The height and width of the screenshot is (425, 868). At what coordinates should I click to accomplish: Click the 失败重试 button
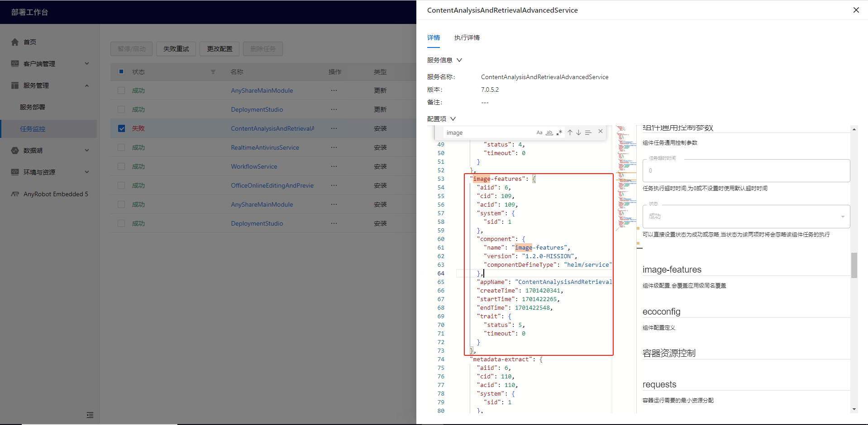point(176,49)
